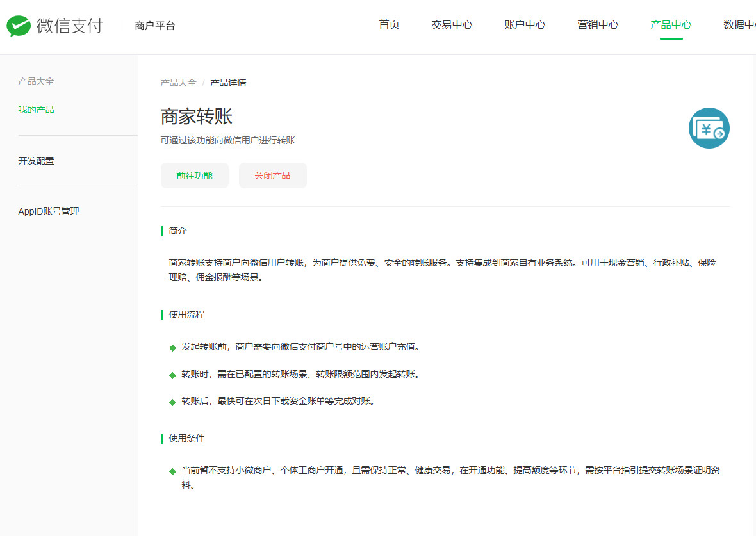Click the 微信支付 brand text
This screenshot has height=536, width=756.
coord(70,26)
